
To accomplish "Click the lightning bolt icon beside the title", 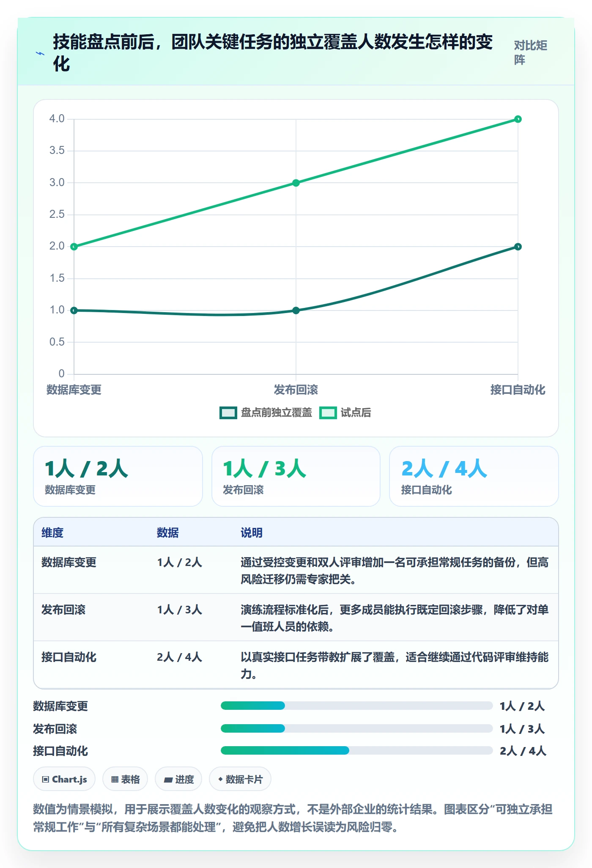I will [x=40, y=54].
